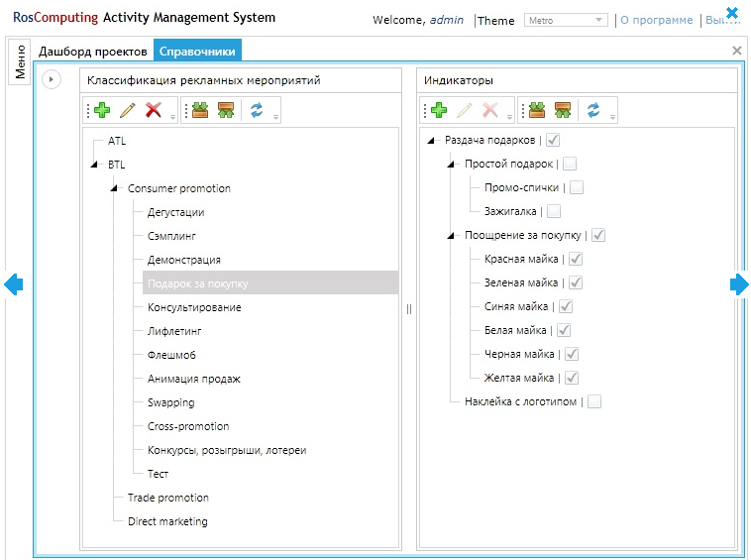Image resolution: width=751 pixels, height=560 pixels.
Task: Toggle the Поощрение за покупку checkbox
Action: (598, 235)
